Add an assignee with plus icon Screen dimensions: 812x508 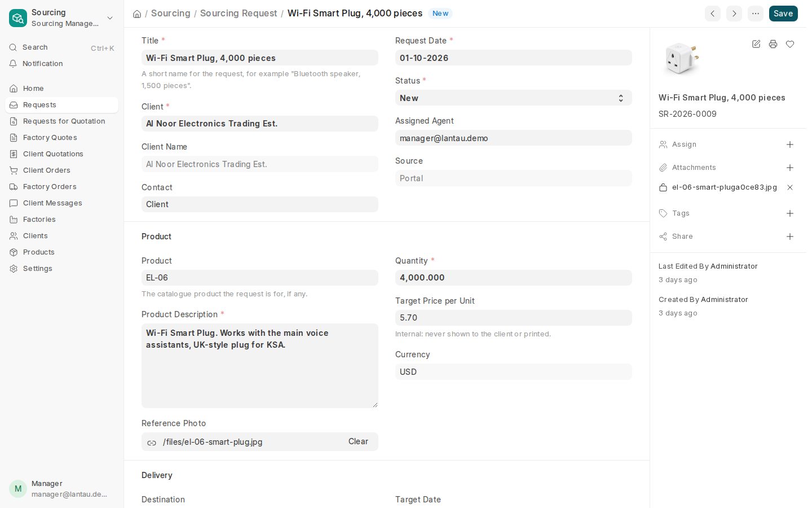pyautogui.click(x=790, y=144)
